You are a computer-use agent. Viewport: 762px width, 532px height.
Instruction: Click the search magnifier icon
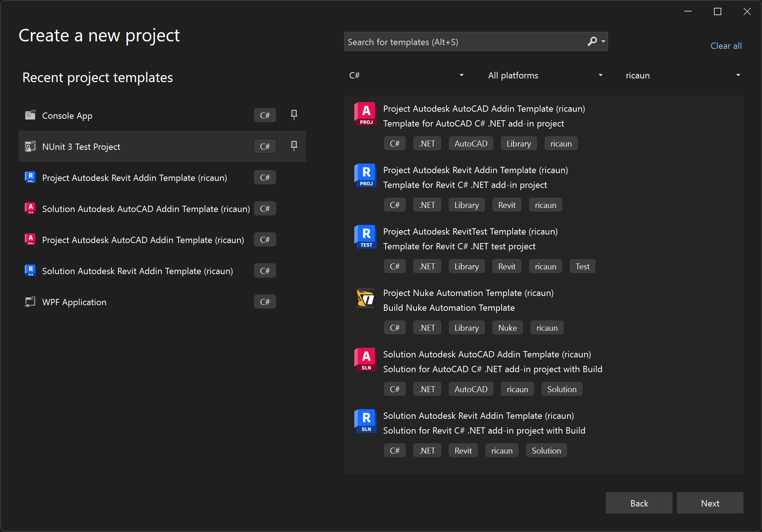[592, 41]
